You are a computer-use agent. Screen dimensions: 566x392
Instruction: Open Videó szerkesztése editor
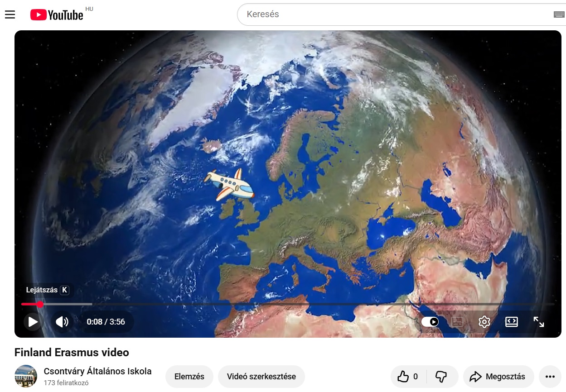(x=261, y=377)
